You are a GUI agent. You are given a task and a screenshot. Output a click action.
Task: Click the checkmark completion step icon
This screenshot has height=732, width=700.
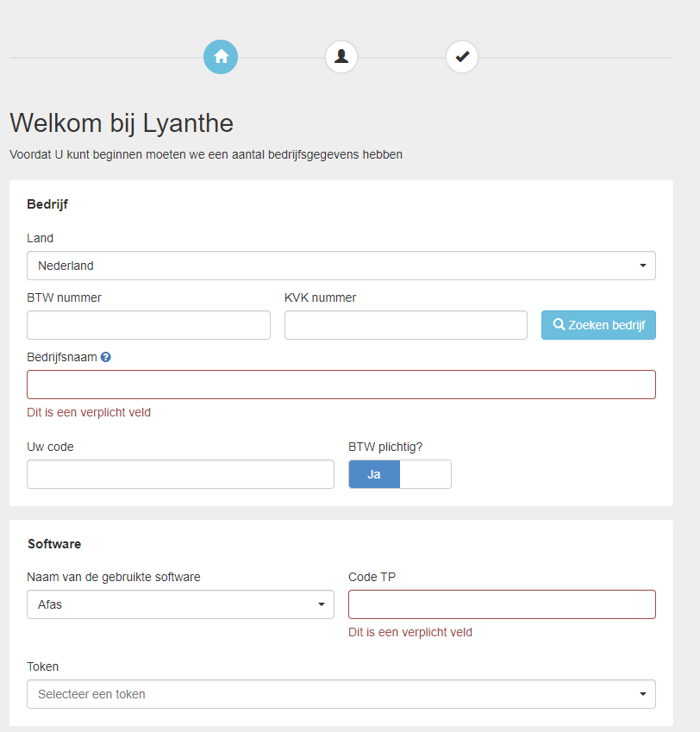pyautogui.click(x=462, y=57)
